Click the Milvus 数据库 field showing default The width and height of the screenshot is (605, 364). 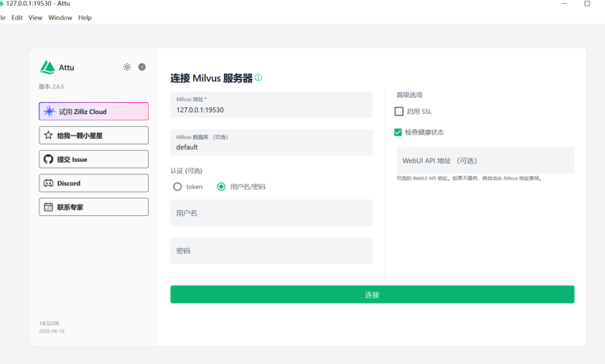(271, 142)
